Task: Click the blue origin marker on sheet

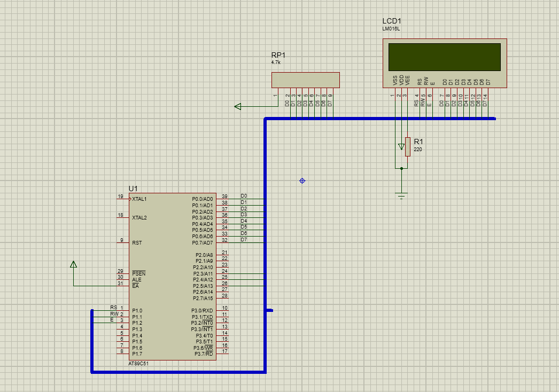Action: (302, 181)
